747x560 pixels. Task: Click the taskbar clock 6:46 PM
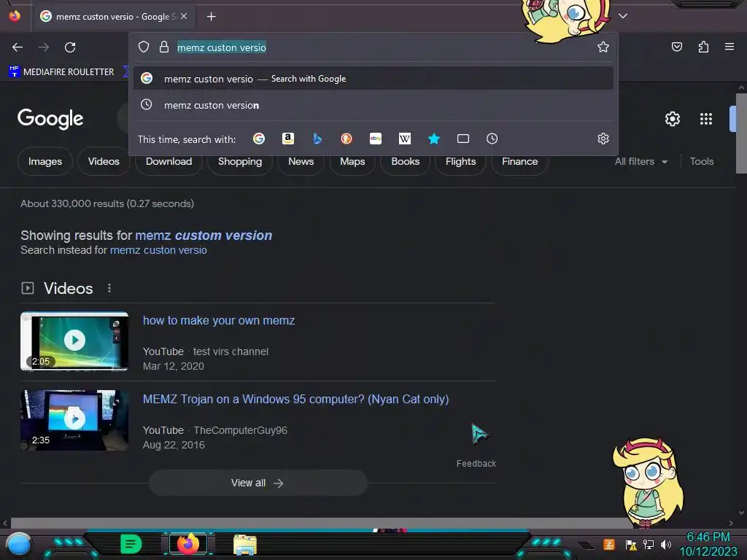coord(708,537)
